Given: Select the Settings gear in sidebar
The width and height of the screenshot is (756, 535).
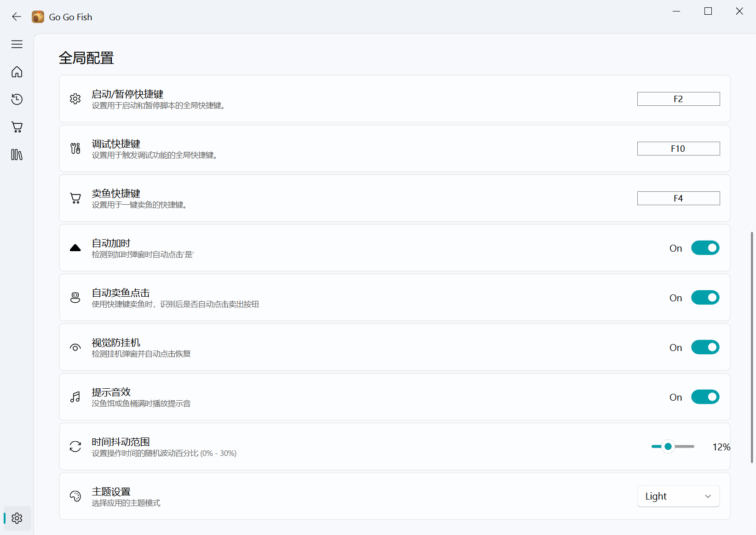Looking at the screenshot, I should pos(17,518).
